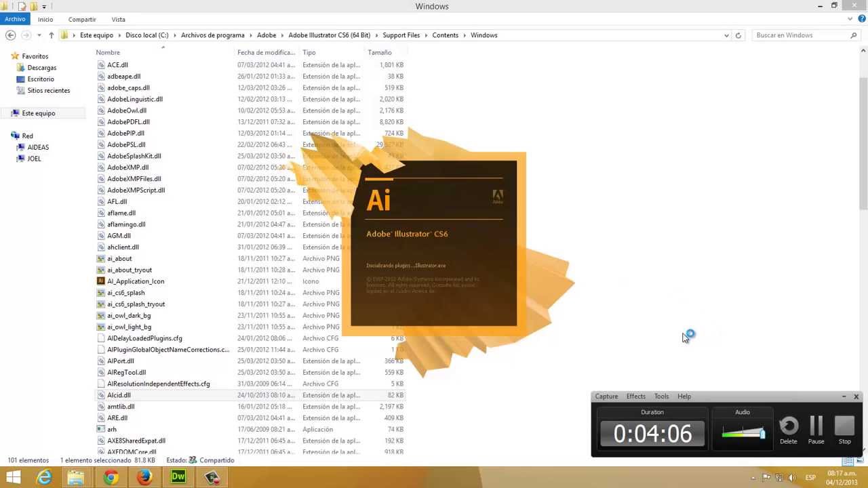Click 'Support Files' breadcrumb segment
Image resolution: width=868 pixels, height=488 pixels.
401,35
